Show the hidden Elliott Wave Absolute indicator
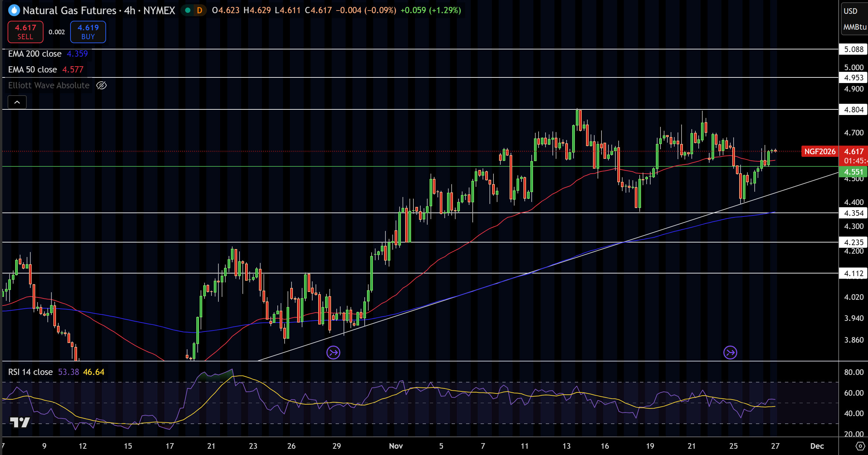 (x=101, y=85)
